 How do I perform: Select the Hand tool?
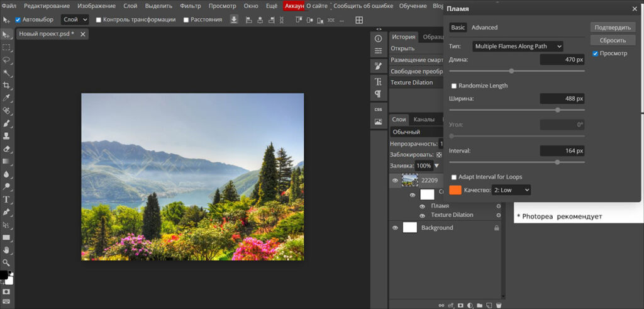6,250
